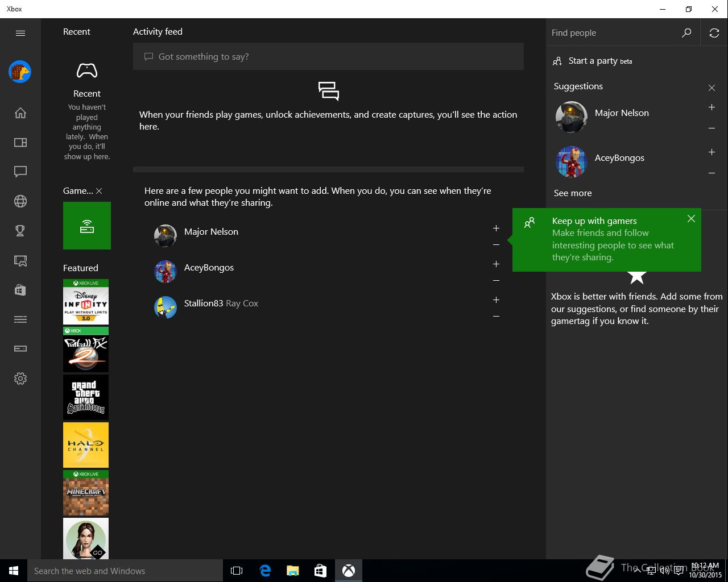Close the Keep up with gamers tip
This screenshot has width=728, height=582.
691,219
